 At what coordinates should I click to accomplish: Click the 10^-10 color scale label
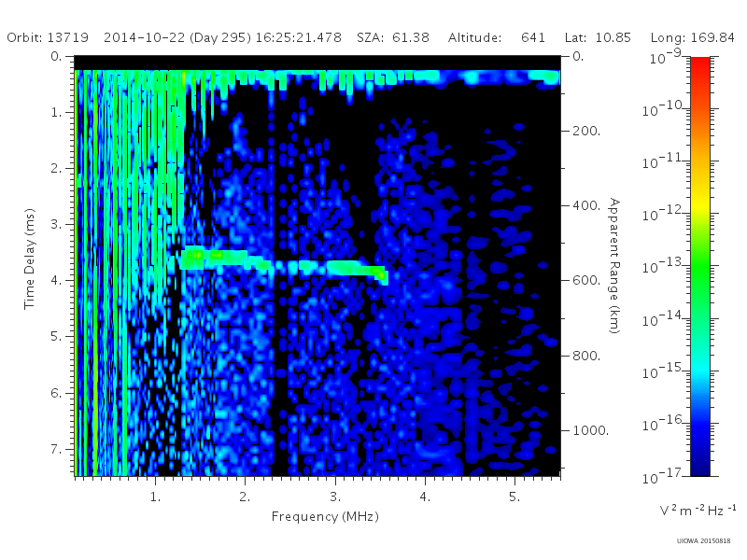665,109
